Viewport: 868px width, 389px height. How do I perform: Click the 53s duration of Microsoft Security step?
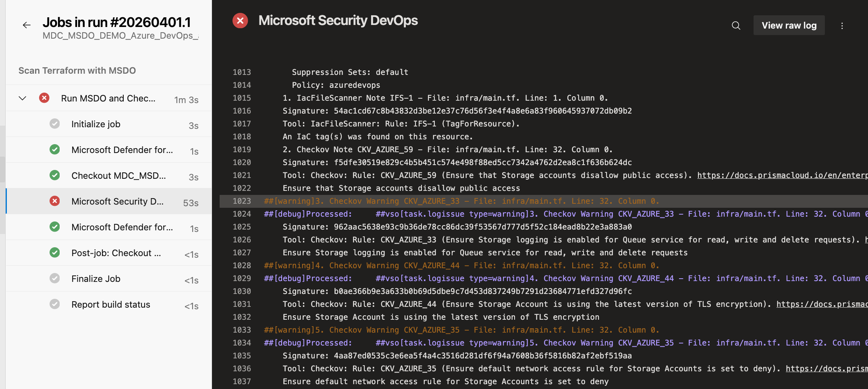(191, 203)
